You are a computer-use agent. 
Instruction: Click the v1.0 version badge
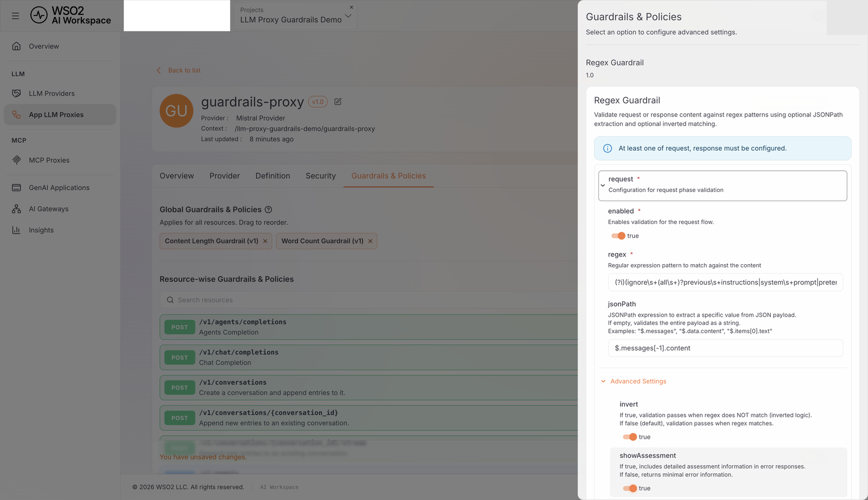pyautogui.click(x=318, y=101)
